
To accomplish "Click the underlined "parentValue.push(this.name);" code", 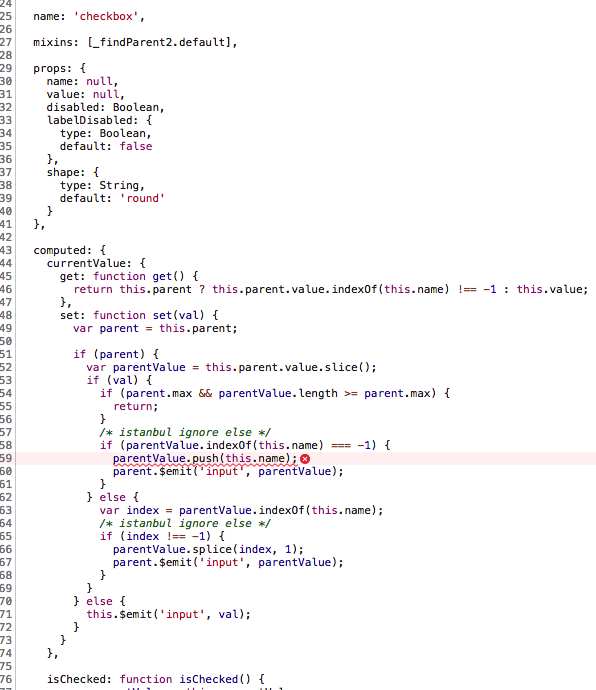I will coord(205,459).
